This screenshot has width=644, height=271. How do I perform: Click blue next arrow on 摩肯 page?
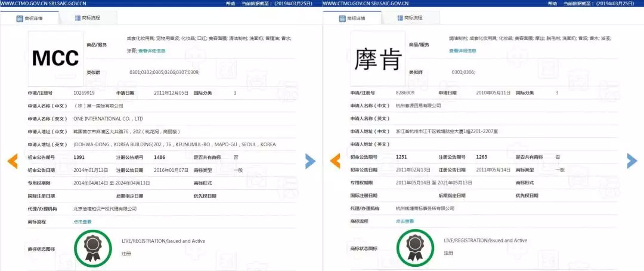tap(632, 161)
